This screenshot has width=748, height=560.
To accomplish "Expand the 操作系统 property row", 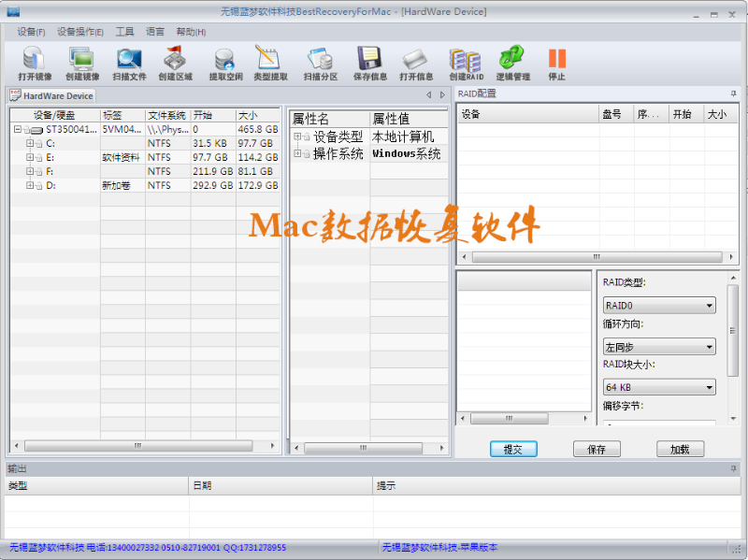I will (x=297, y=153).
